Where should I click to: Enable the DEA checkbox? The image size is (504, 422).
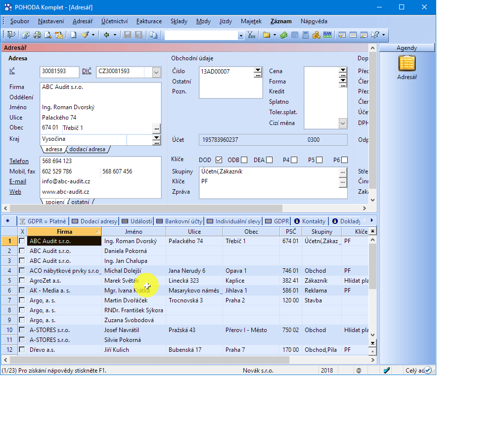[x=270, y=160]
